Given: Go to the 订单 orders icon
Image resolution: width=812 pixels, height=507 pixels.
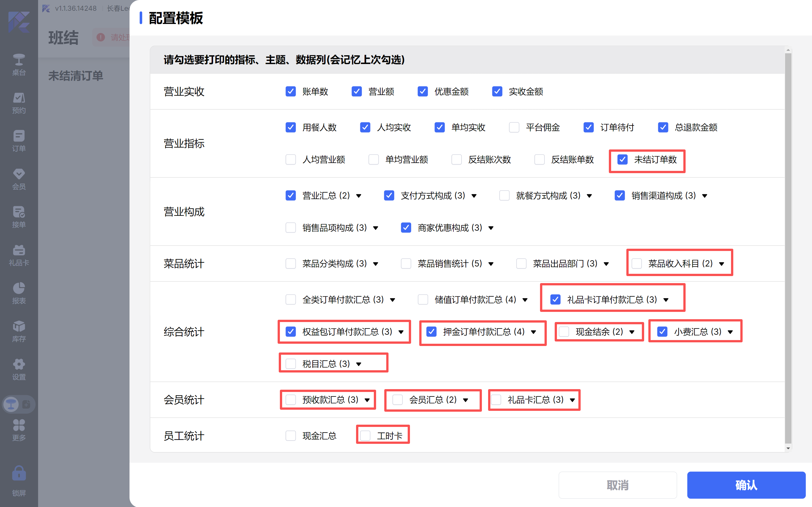Looking at the screenshot, I should tap(19, 136).
